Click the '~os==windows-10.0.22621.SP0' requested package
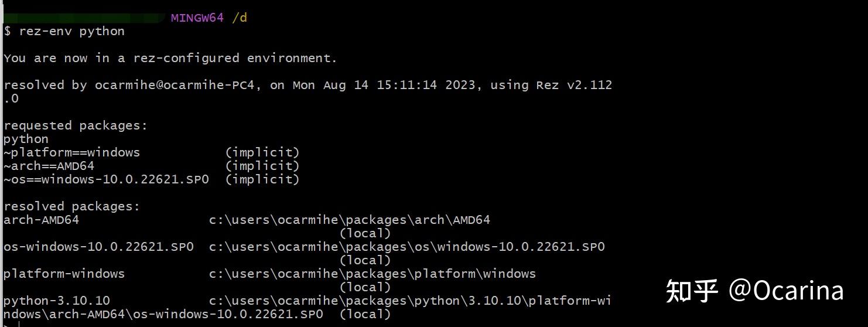868x327 pixels. pyautogui.click(x=106, y=179)
